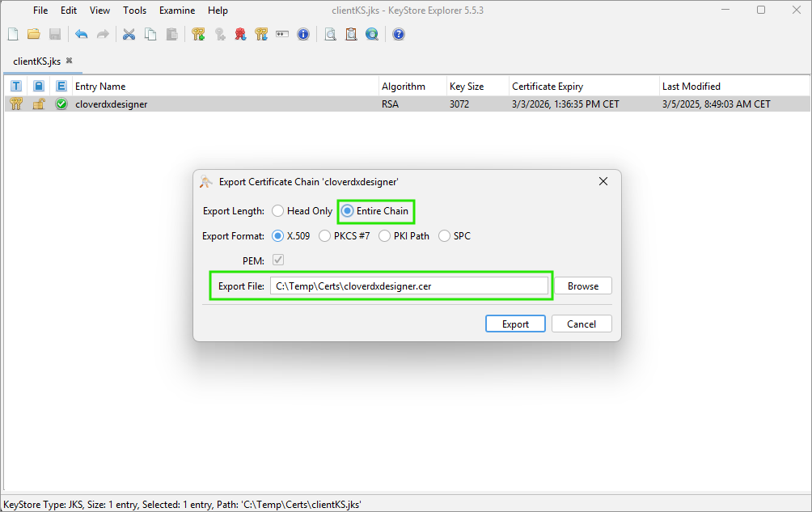Screen dimensions: 812x512
Task: Click the keystore Properties info icon
Action: (302, 34)
